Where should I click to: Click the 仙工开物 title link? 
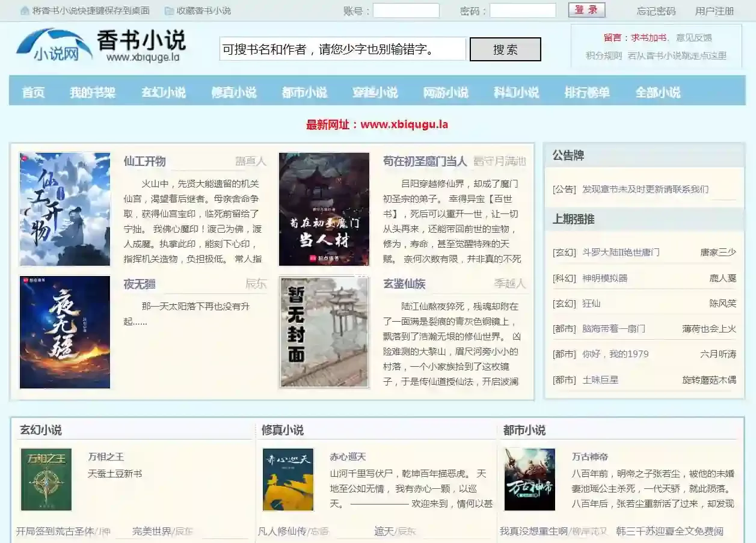click(x=144, y=161)
